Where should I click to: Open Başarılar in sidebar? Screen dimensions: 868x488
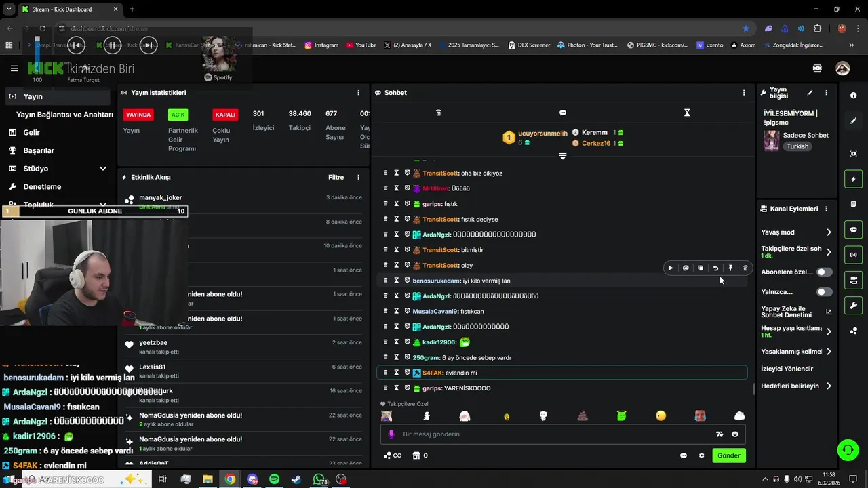point(38,150)
